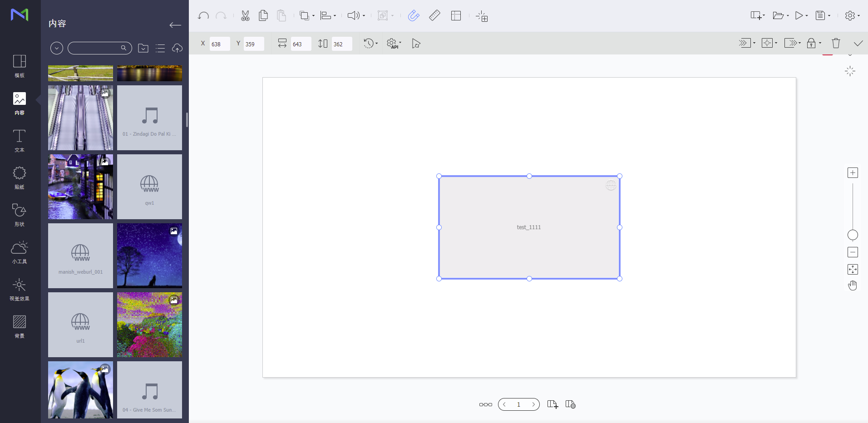Toggle the grid layout icon
This screenshot has height=423, width=868.
(x=456, y=16)
